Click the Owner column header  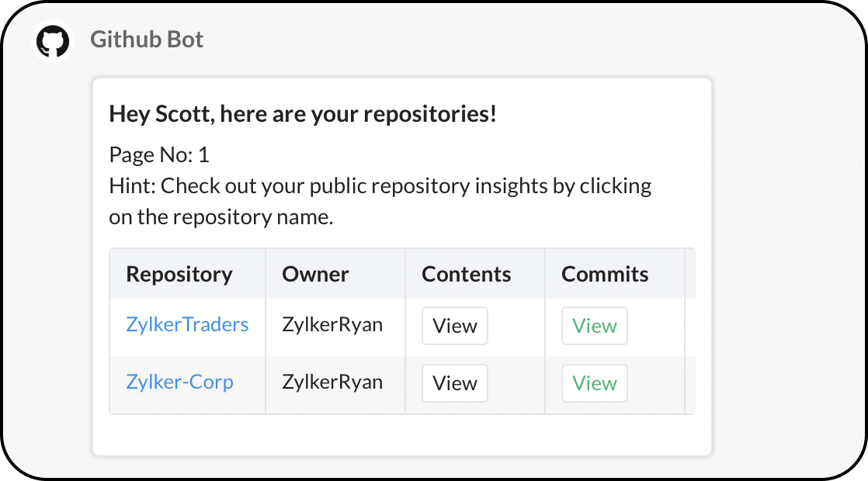click(315, 275)
